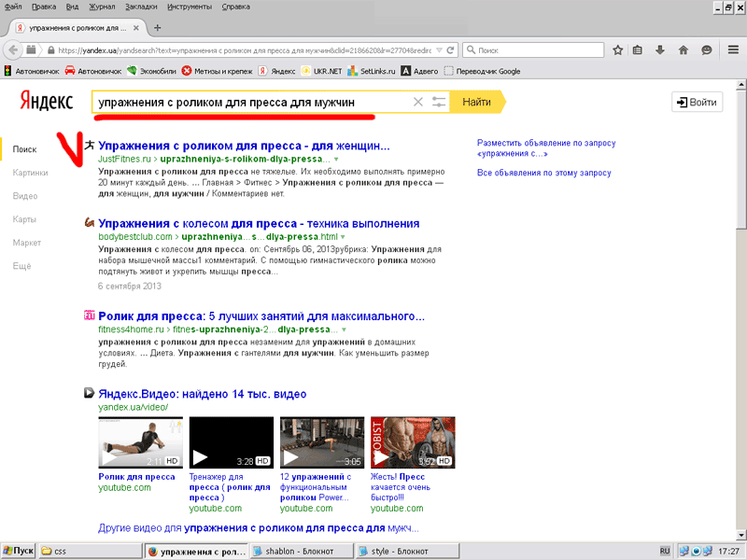Open the Firefox hamburger menu
Image resolution: width=747 pixels, height=560 pixels.
(x=733, y=50)
